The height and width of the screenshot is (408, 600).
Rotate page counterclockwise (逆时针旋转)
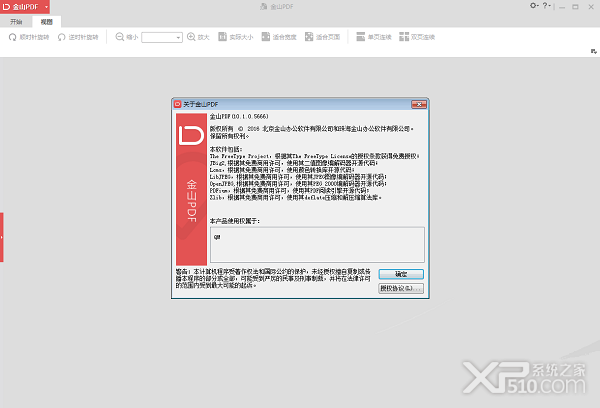click(78, 37)
